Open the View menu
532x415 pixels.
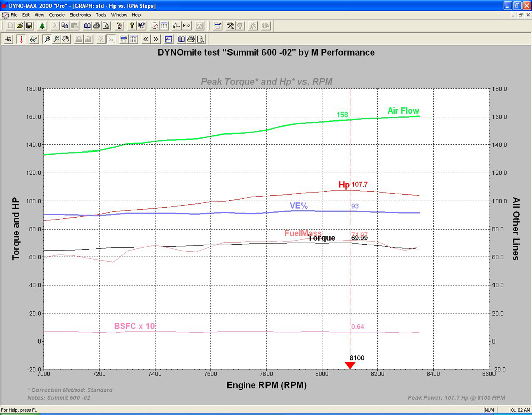40,15
